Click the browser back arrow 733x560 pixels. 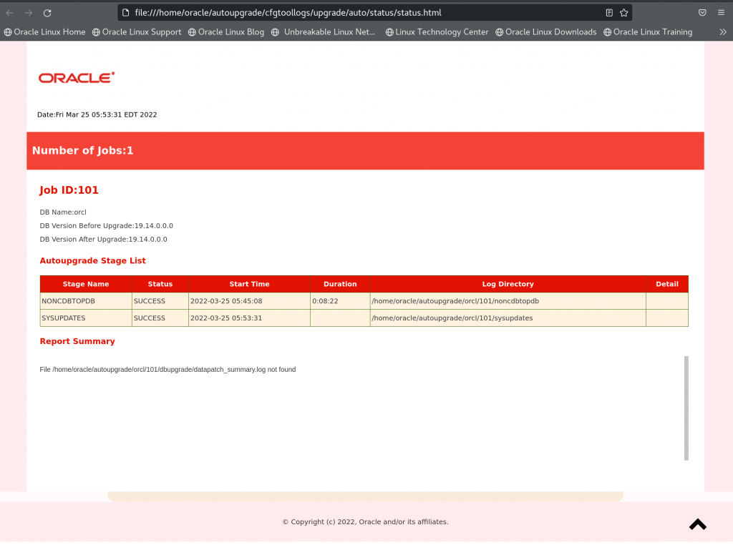click(10, 13)
